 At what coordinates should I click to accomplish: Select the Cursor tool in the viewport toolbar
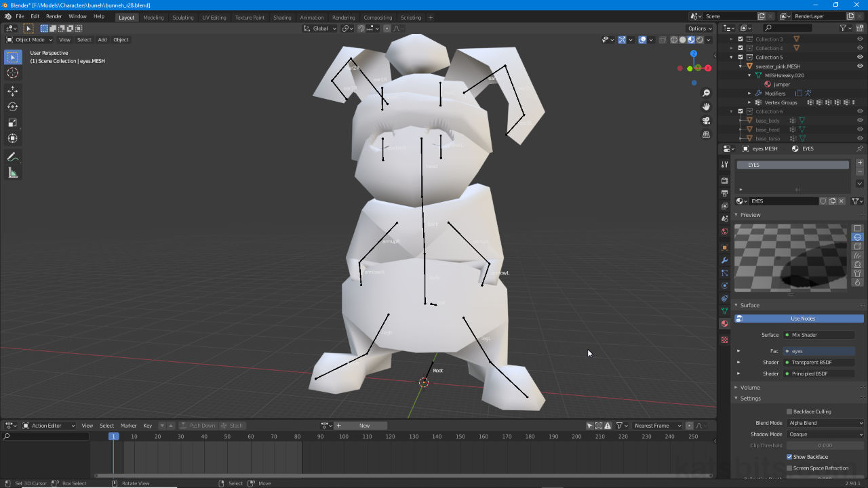13,73
